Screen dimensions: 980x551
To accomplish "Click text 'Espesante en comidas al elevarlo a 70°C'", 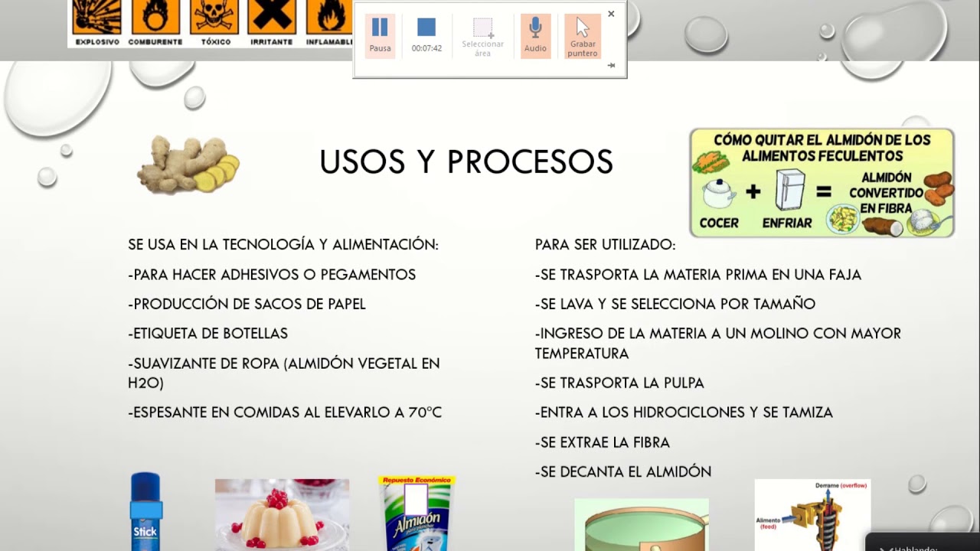I will pyautogui.click(x=285, y=412).
